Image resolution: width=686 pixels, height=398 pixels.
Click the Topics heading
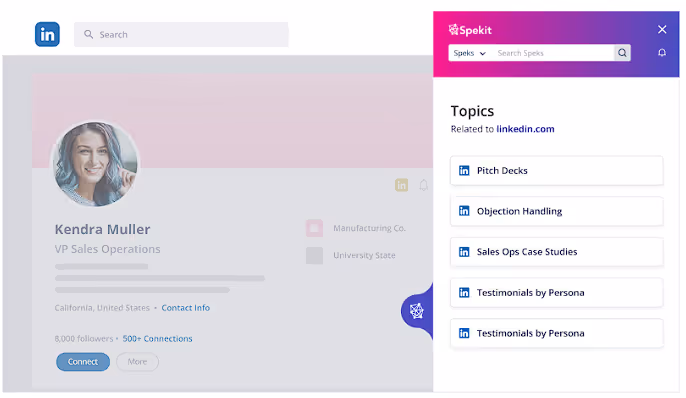472,111
